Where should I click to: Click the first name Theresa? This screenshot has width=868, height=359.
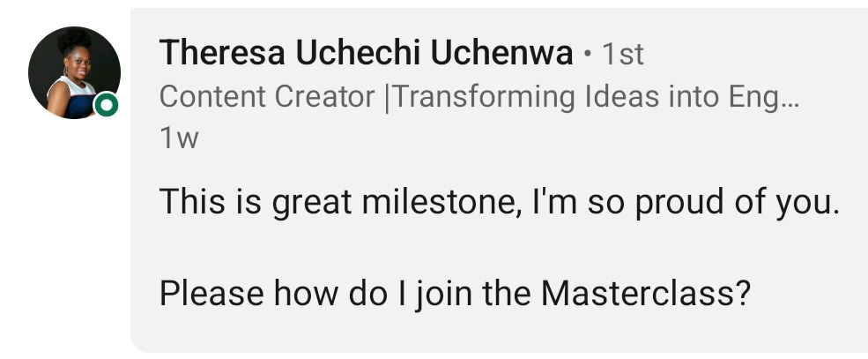click(223, 53)
